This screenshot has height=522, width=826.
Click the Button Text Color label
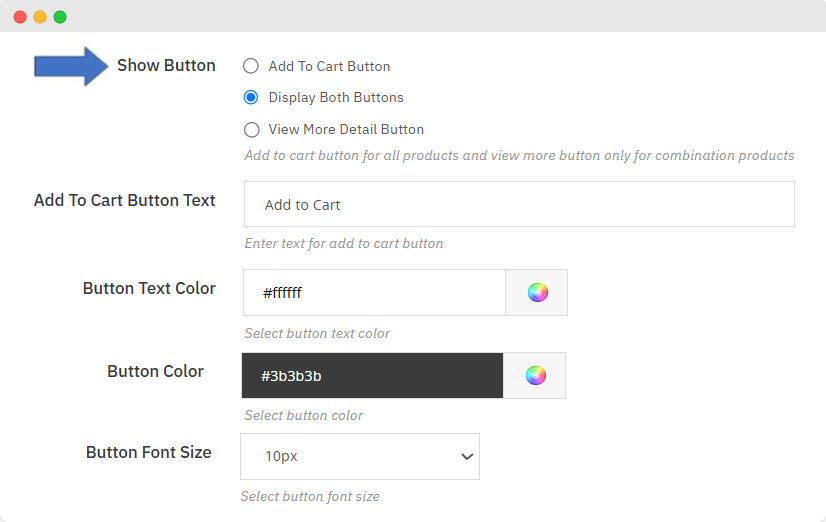point(149,288)
